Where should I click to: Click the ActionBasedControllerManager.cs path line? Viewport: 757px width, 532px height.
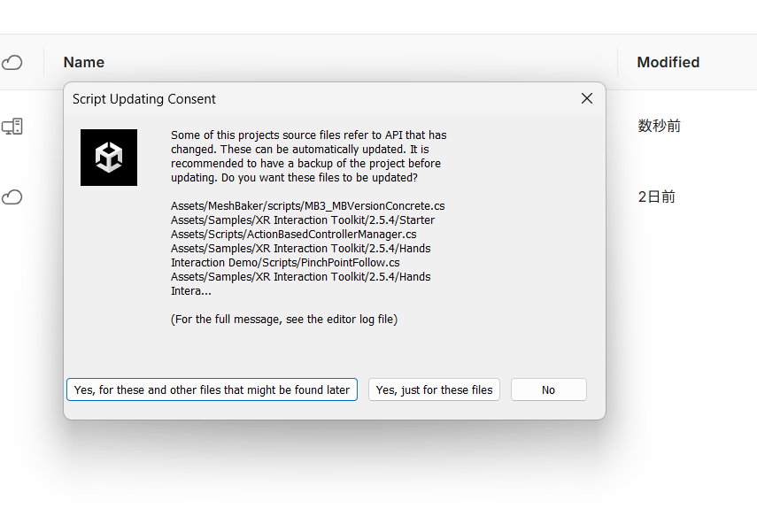[294, 235]
